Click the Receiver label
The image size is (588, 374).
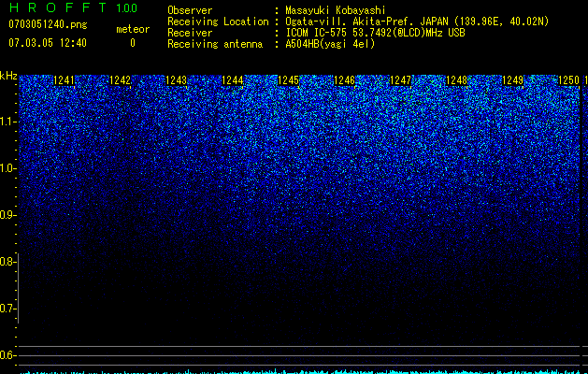click(190, 33)
